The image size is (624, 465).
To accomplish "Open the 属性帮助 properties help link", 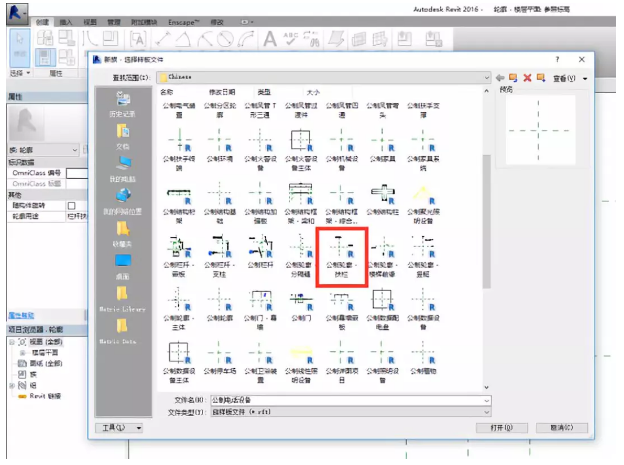I will (21, 315).
